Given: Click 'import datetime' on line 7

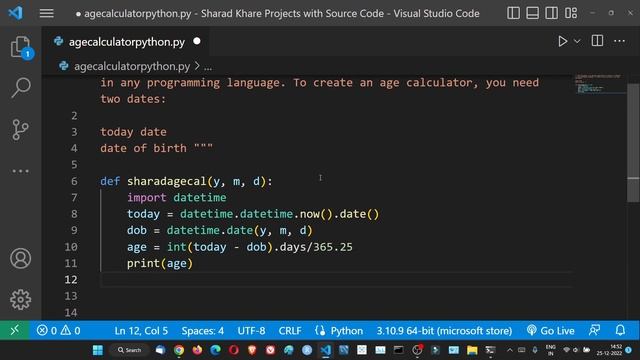Looking at the screenshot, I should (176, 198).
